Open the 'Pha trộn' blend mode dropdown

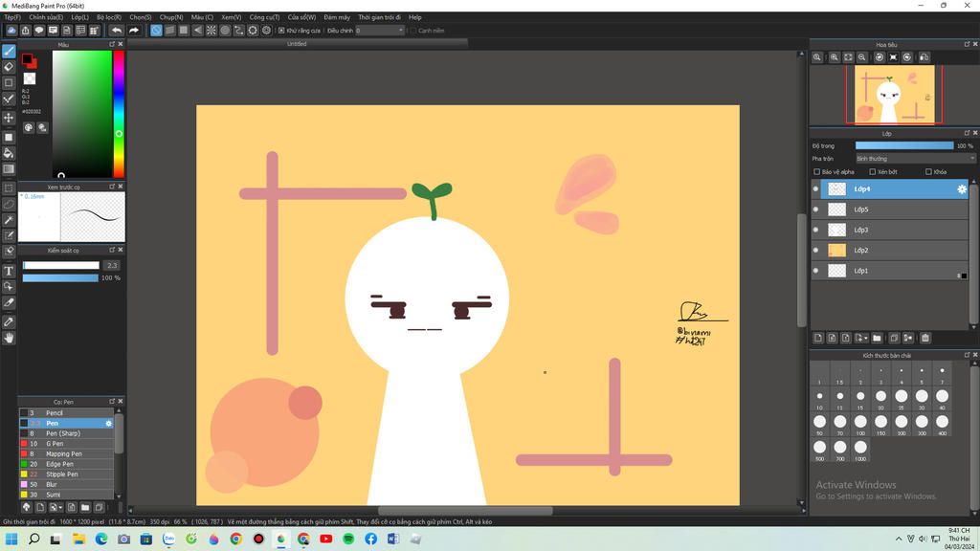[x=915, y=159]
